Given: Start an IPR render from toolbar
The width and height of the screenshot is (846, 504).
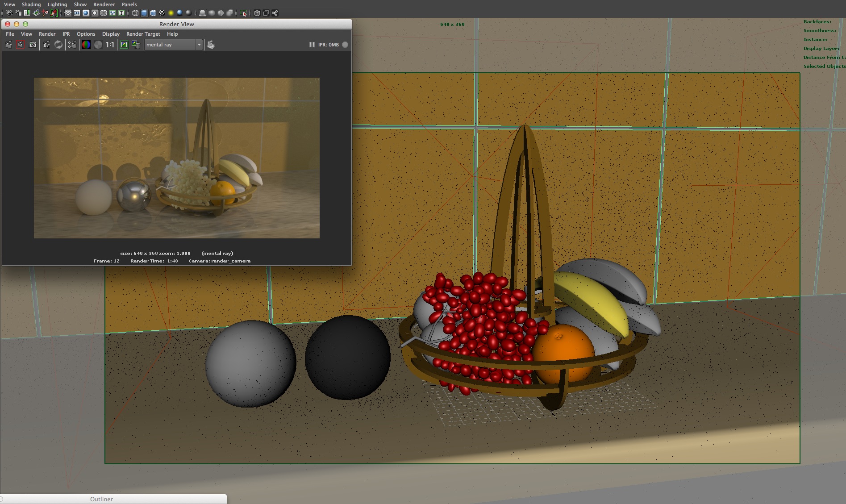Looking at the screenshot, I should point(46,45).
